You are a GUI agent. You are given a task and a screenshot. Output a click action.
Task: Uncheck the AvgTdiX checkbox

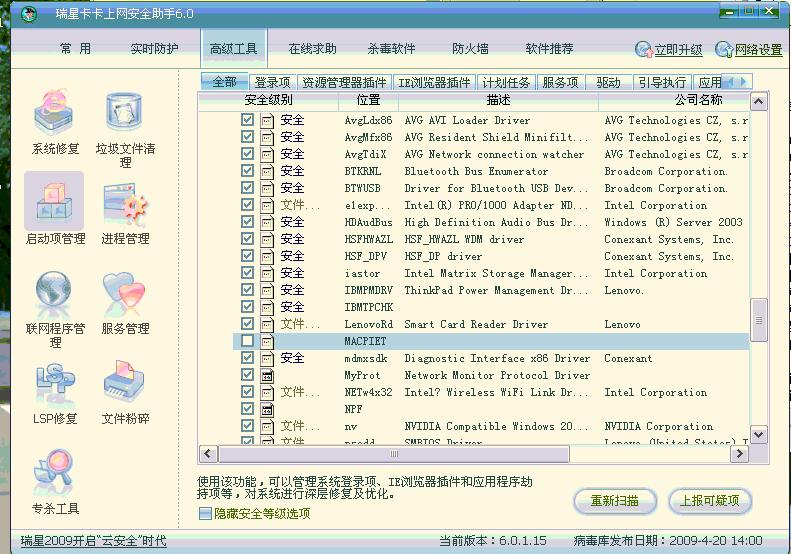tap(247, 153)
